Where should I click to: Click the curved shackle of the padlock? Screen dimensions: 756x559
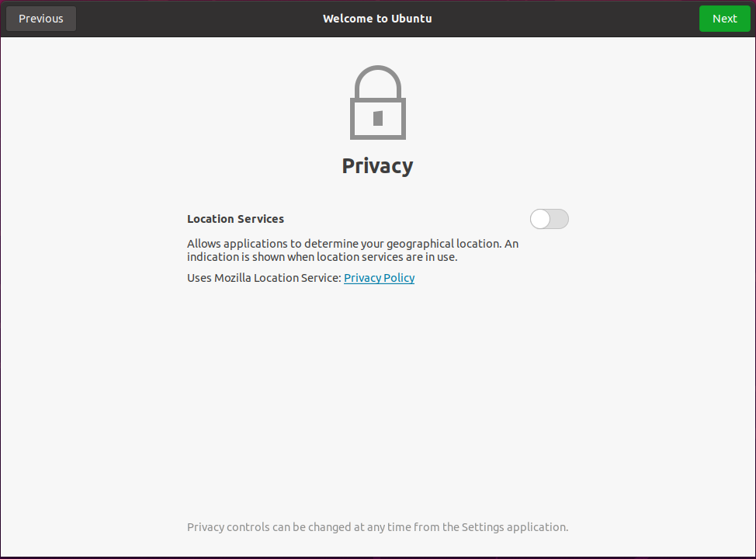(378, 81)
